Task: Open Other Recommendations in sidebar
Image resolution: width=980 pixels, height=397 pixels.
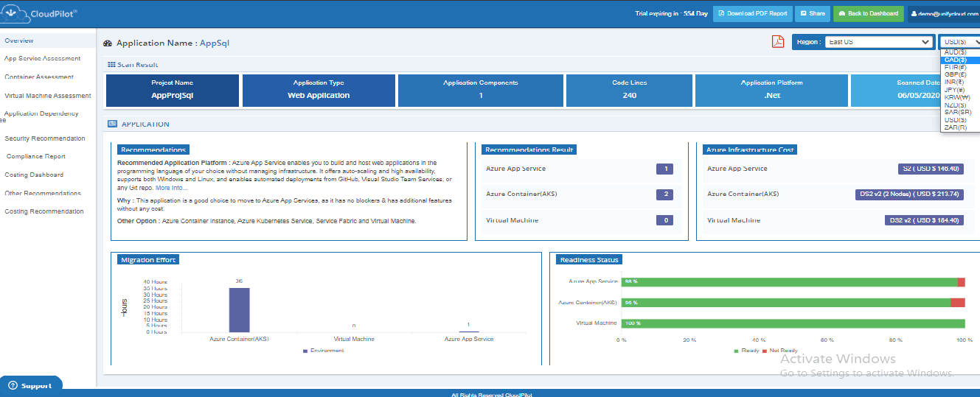Action: click(43, 193)
